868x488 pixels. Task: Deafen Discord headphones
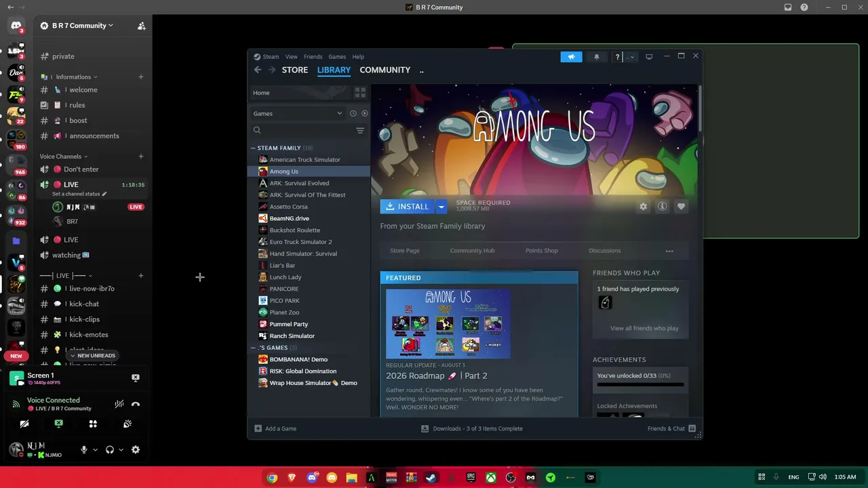coord(110,449)
